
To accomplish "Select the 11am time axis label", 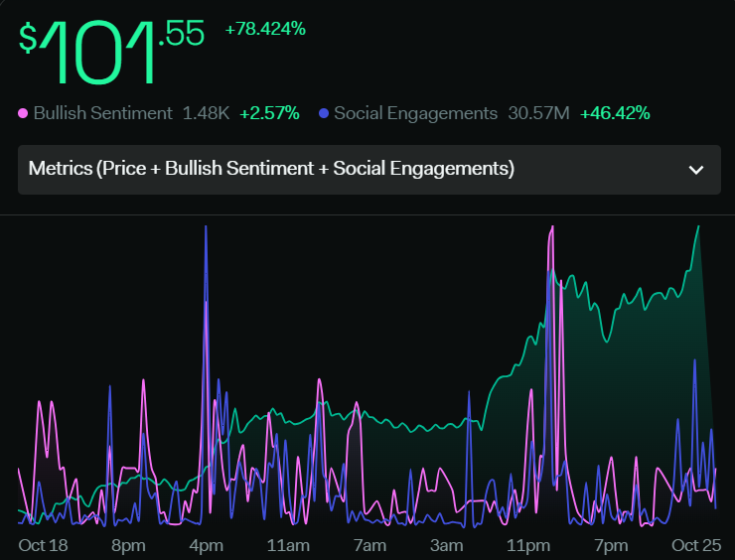I will coord(288,545).
